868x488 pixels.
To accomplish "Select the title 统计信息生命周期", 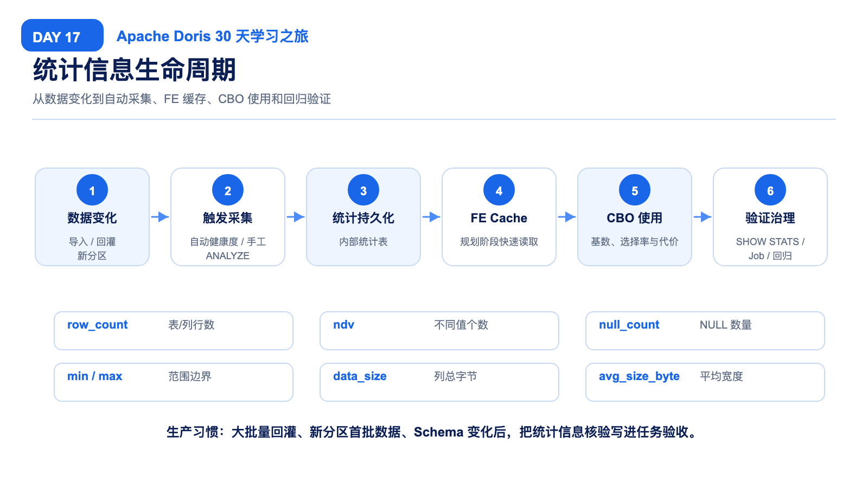I will [135, 70].
